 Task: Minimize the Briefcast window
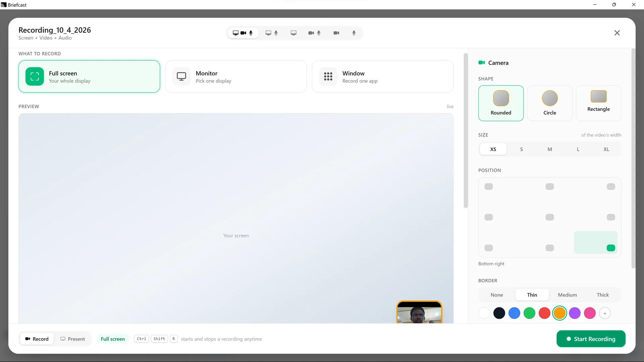tap(595, 5)
